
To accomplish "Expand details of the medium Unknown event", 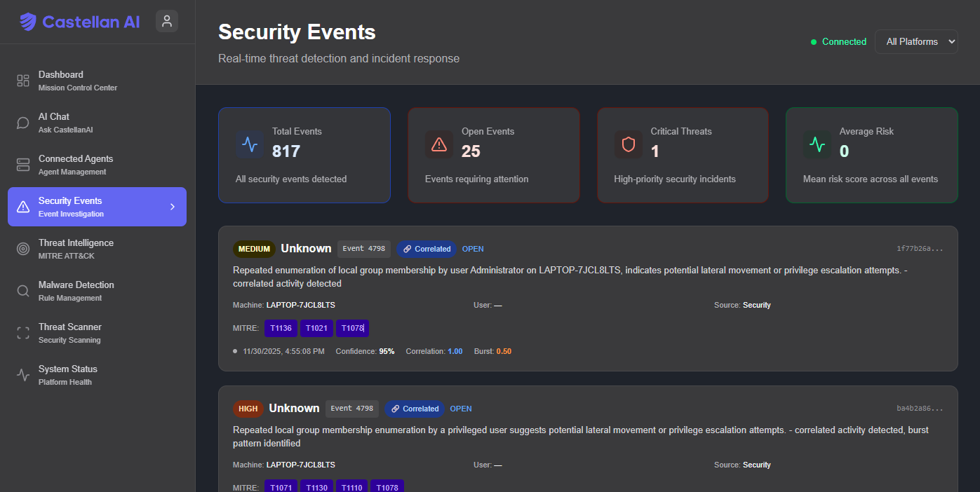I will coord(589,298).
